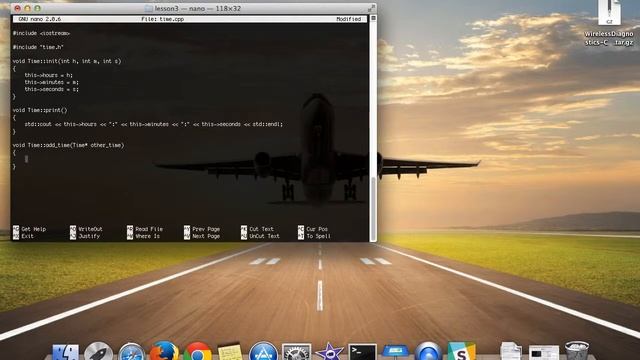Open Finder from the dock
Viewport: 640px width, 360px height.
(65, 352)
